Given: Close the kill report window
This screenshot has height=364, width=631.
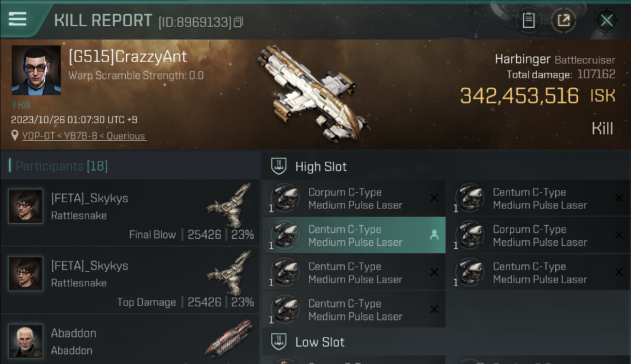Looking at the screenshot, I should (606, 20).
